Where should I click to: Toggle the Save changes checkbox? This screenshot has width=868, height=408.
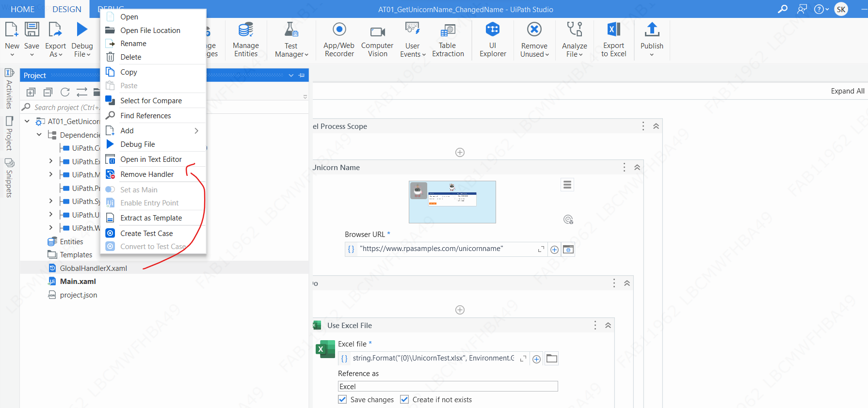(342, 399)
